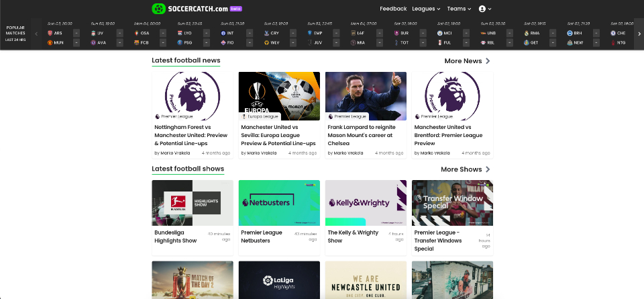
Task: Read Frank Lampard Mason Mount article
Action: point(362,135)
